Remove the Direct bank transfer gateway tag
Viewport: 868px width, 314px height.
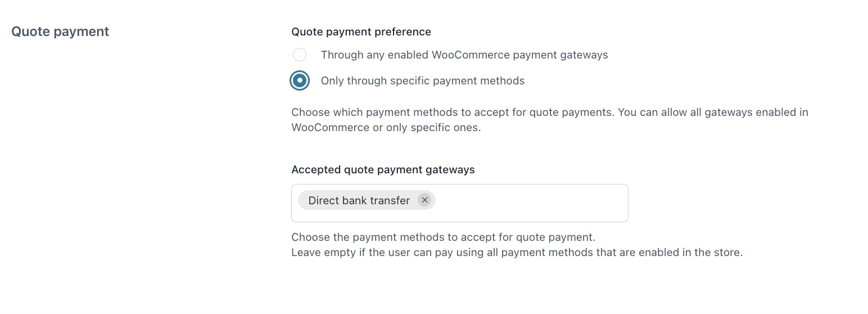point(424,200)
